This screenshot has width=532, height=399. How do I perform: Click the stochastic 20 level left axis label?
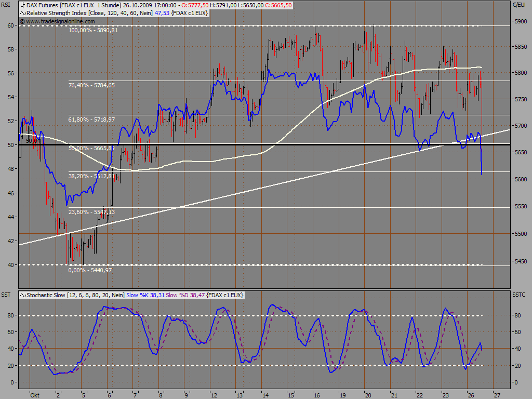(x=10, y=366)
